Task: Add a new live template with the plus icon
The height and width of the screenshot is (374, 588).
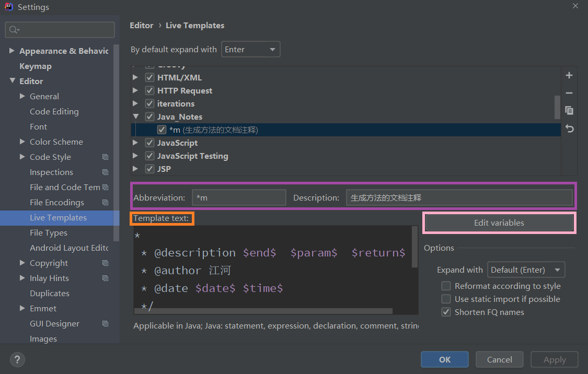Action: [569, 75]
